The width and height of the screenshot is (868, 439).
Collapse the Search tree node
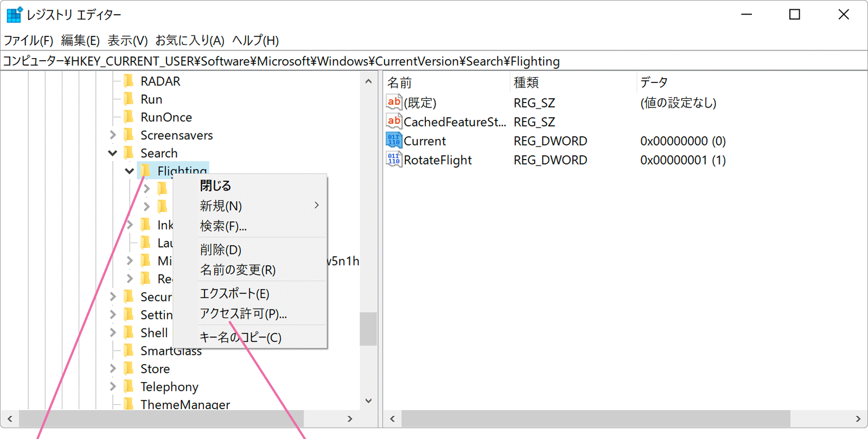(113, 153)
